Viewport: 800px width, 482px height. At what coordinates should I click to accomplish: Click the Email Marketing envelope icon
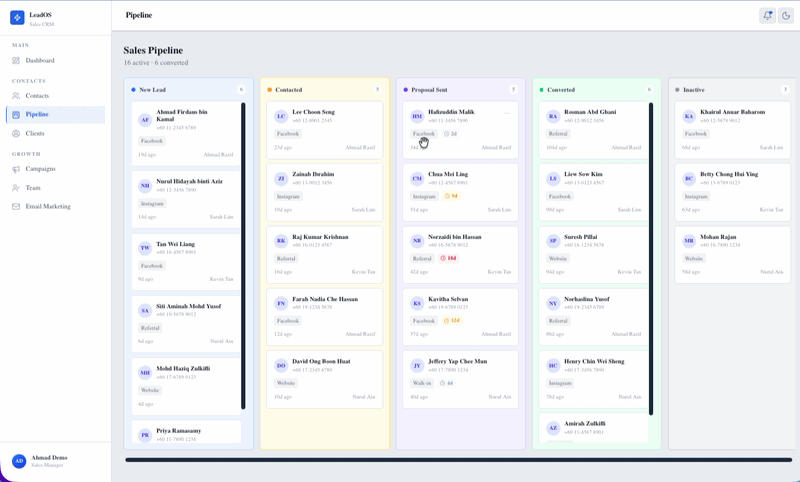pos(16,207)
